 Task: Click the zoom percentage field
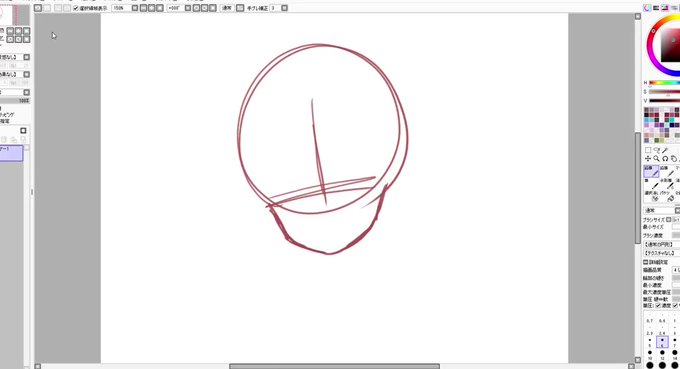121,8
